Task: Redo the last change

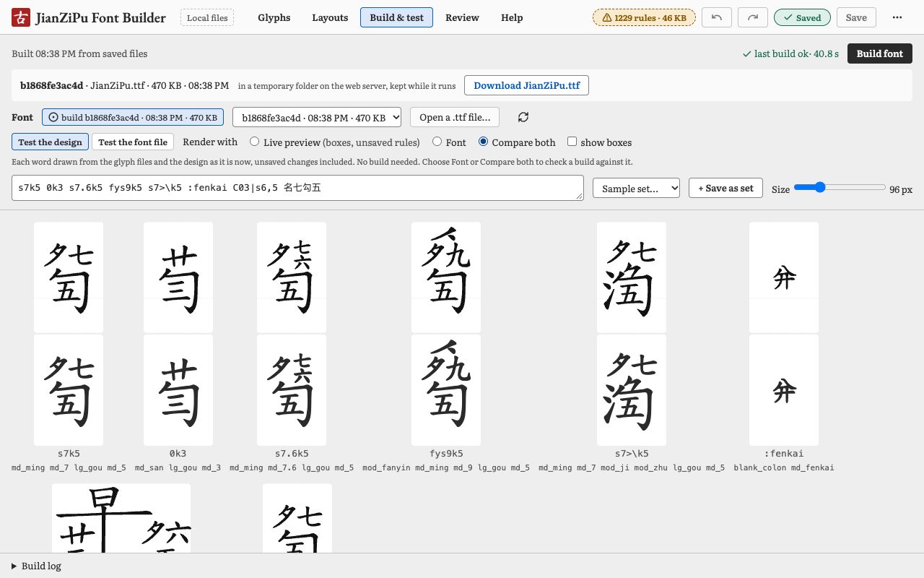Action: (x=753, y=17)
